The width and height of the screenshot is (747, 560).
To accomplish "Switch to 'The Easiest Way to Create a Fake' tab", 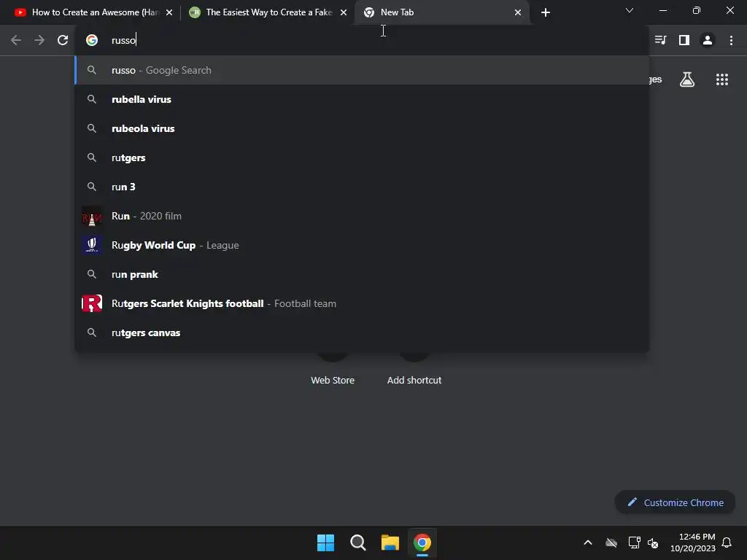I will tap(267, 12).
